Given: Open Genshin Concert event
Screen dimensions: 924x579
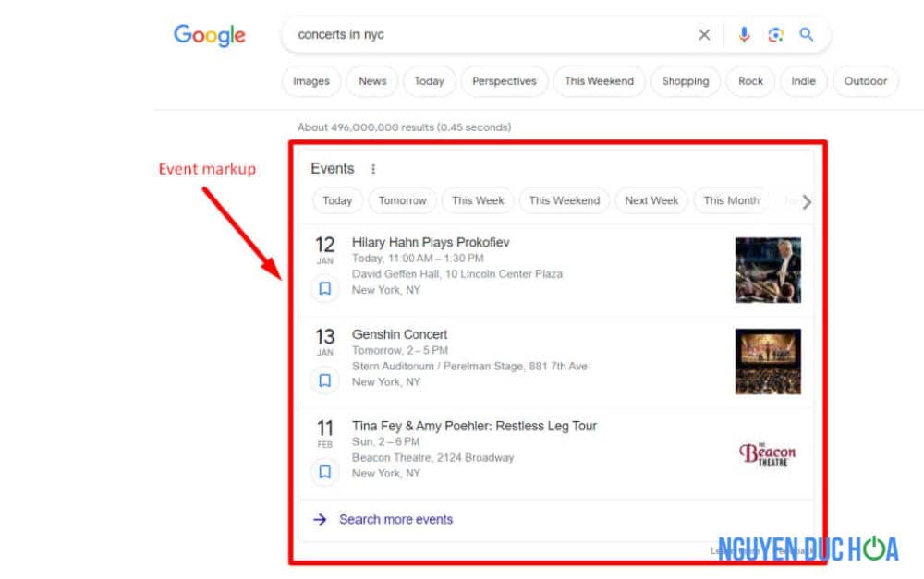Looking at the screenshot, I should click(x=399, y=334).
